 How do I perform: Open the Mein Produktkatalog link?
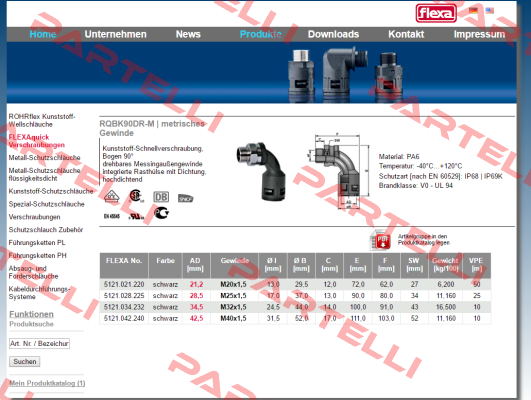pyautogui.click(x=47, y=383)
